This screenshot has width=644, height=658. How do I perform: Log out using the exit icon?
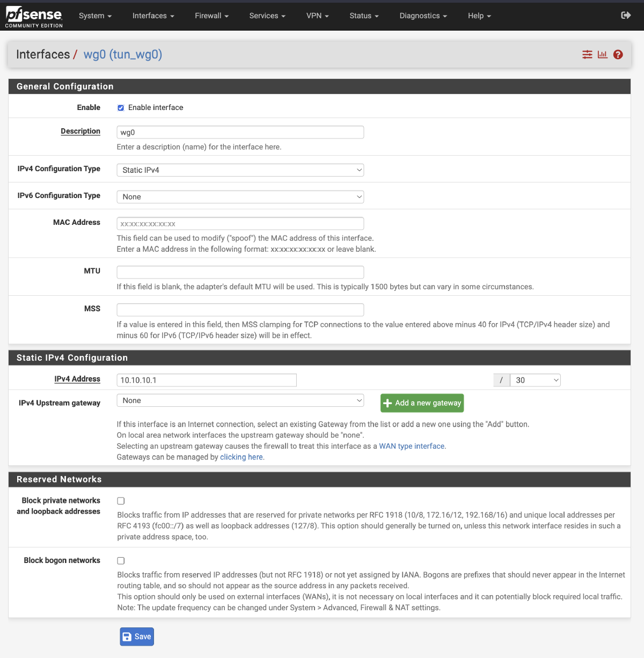point(626,16)
